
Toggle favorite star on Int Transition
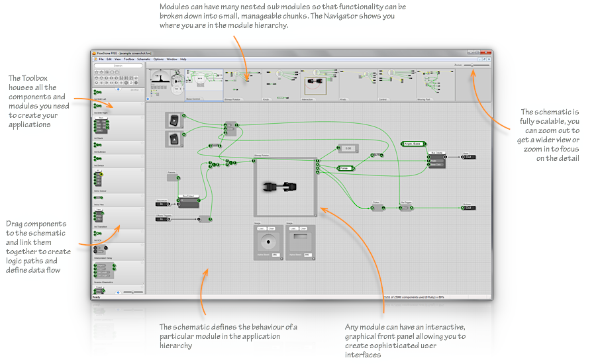point(142,210)
